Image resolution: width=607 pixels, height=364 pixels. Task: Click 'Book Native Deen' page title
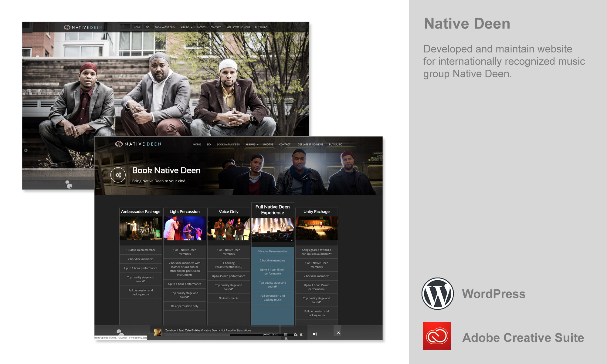click(x=166, y=170)
